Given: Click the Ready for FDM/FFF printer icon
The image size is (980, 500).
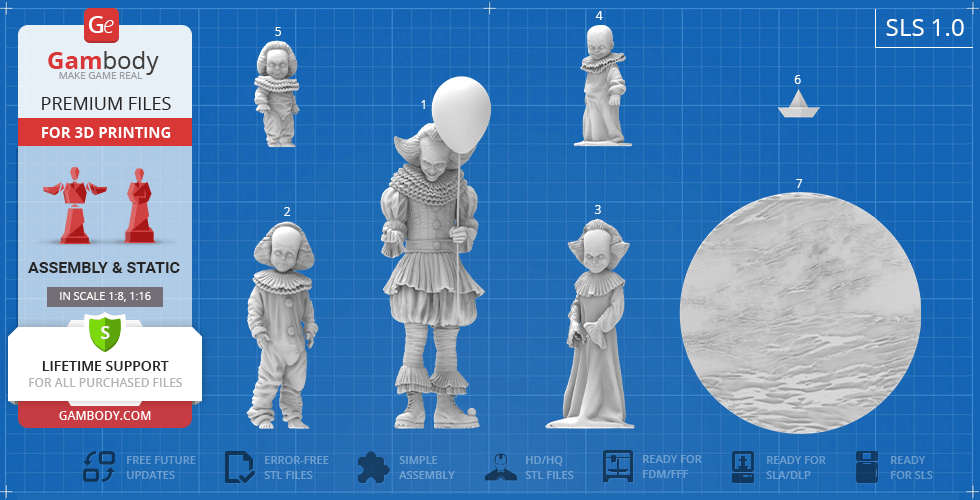Looking at the screenshot, I should point(618,466).
